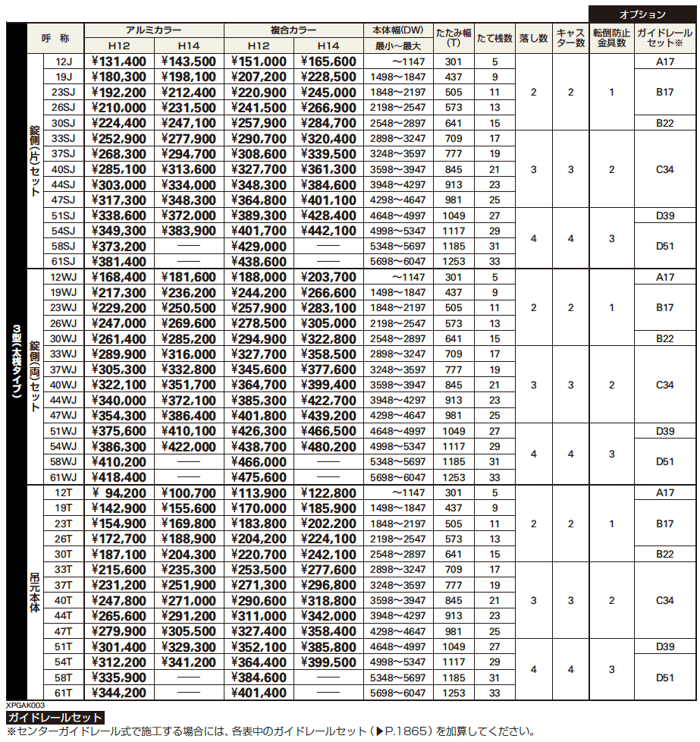Click the たたみ幅(T) column header
The height and width of the screenshot is (742, 700).
pos(454,38)
